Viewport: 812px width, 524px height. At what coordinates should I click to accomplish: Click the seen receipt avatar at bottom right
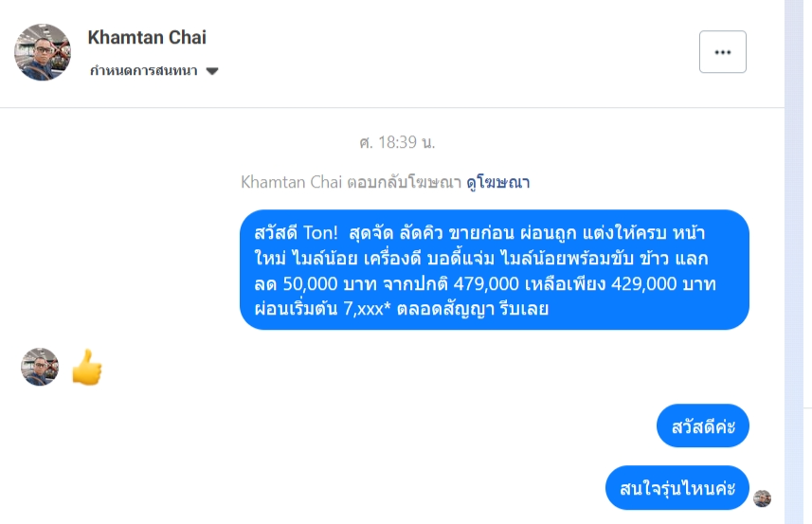pyautogui.click(x=762, y=498)
